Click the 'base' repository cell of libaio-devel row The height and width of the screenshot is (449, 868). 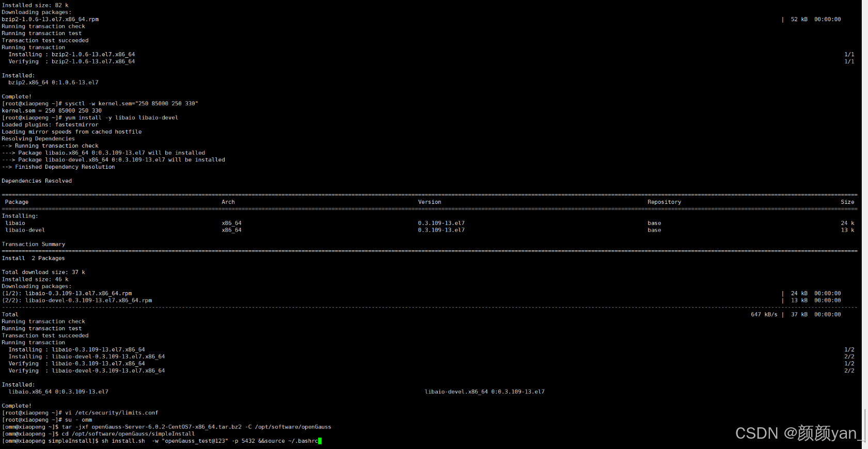(x=654, y=230)
